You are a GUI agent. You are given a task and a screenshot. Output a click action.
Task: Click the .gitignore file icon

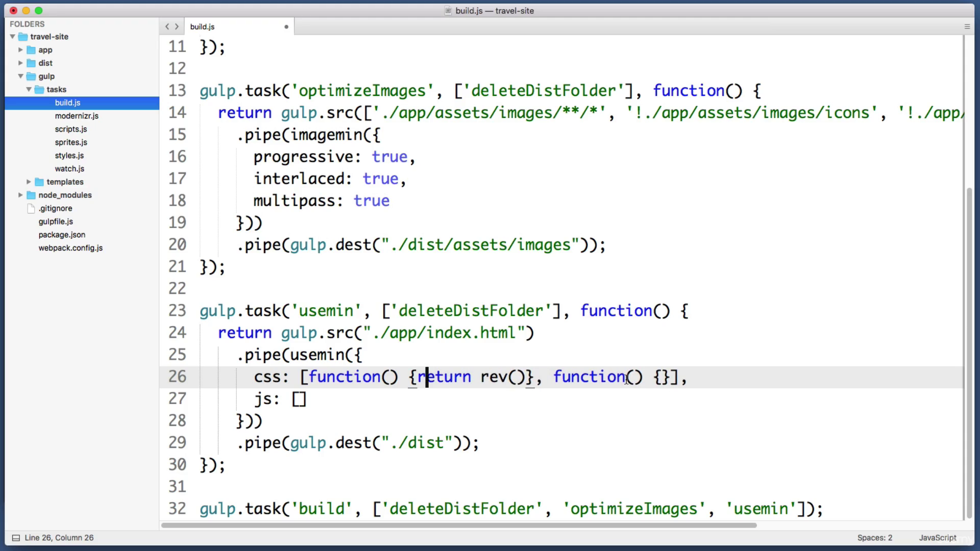coord(31,208)
